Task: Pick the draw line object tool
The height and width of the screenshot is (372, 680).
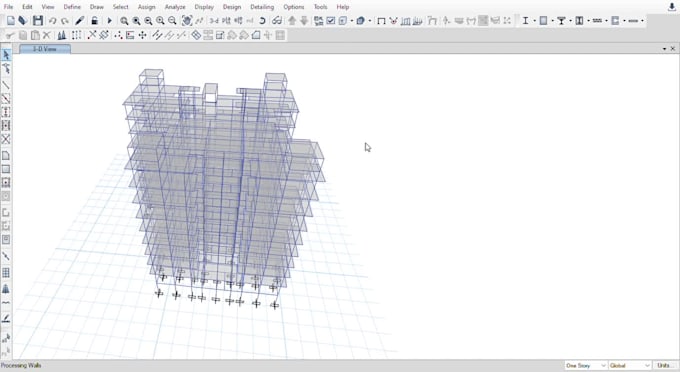Action: point(6,85)
